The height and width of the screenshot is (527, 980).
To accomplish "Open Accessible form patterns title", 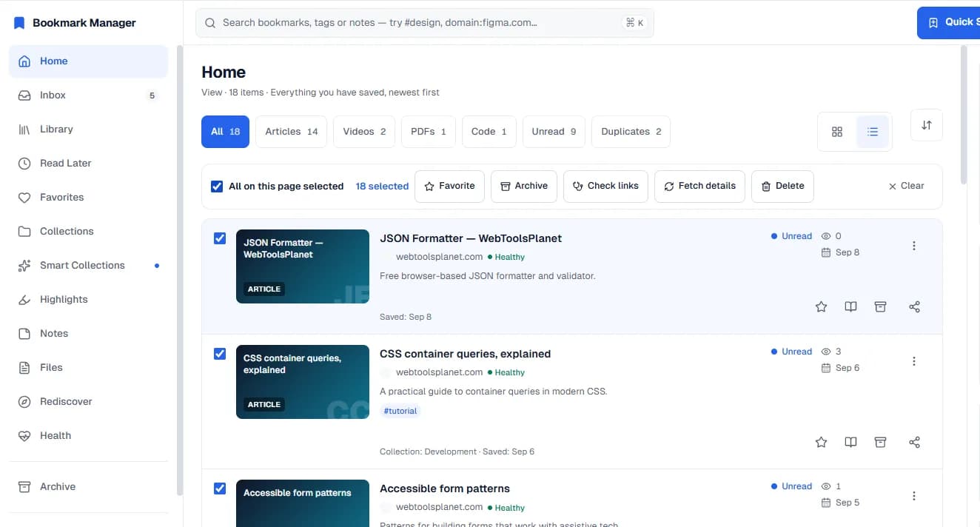I will click(445, 489).
